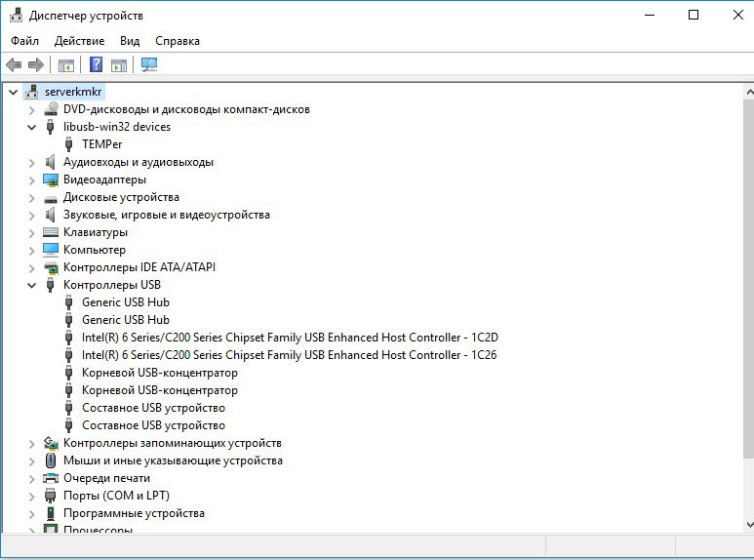Click the TEMPer device icon
The width and height of the screenshot is (754, 560).
coord(68,144)
